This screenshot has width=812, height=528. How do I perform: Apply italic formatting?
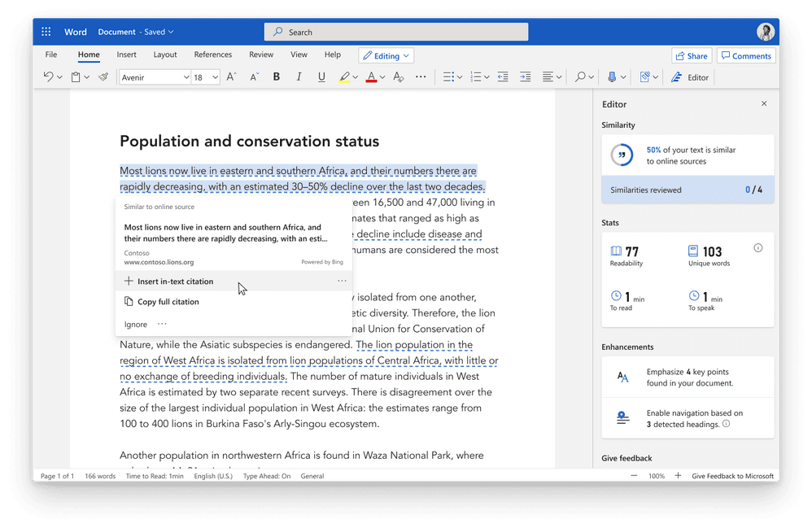coord(298,76)
